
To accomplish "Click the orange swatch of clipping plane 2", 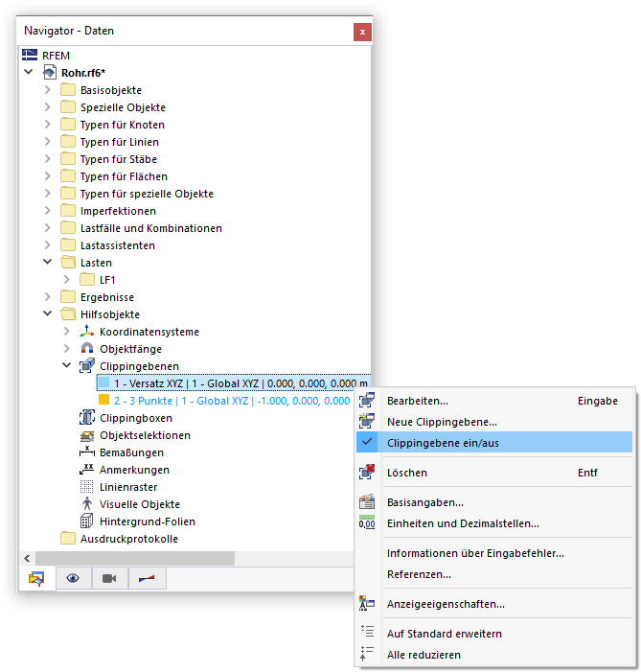I will click(x=104, y=400).
